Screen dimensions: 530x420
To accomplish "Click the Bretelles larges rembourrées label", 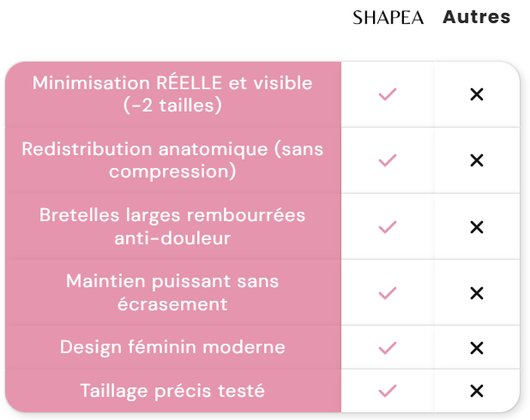I will 172,227.
